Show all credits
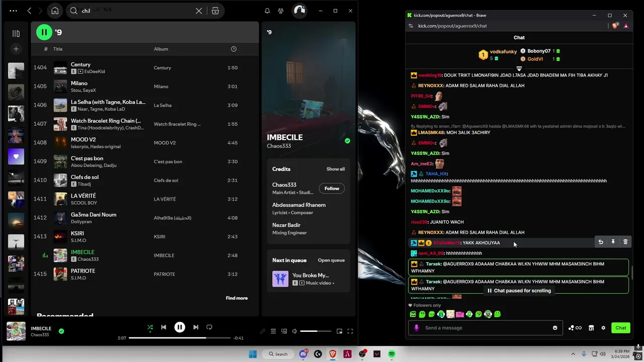The width and height of the screenshot is (644, 362). pos(336,169)
